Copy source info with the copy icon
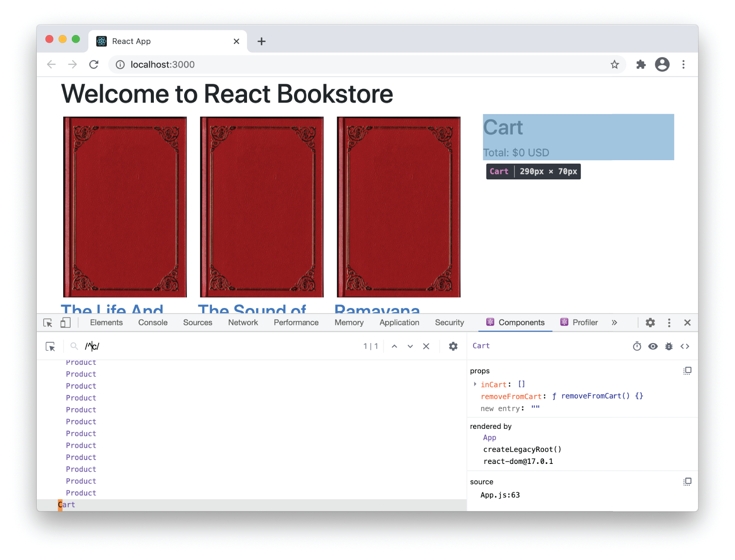The image size is (735, 560). pos(687,481)
